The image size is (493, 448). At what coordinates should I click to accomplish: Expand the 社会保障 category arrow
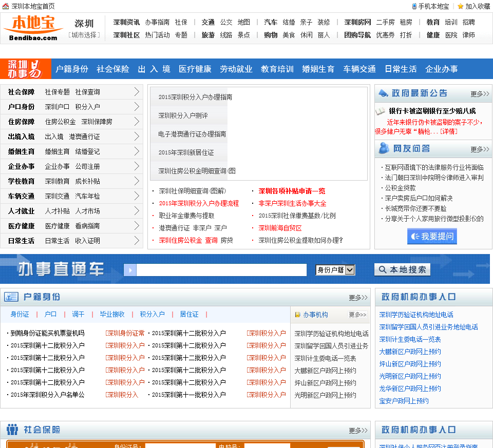137,92
